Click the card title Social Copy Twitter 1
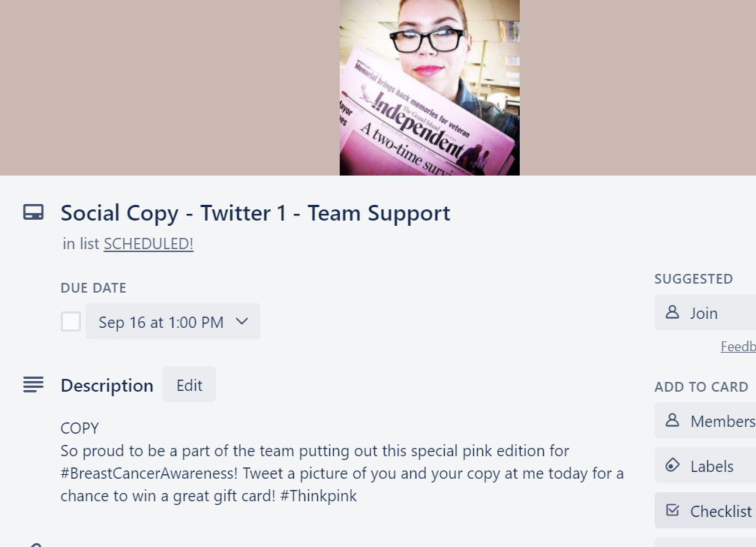Viewport: 756px width, 547px height. [255, 213]
